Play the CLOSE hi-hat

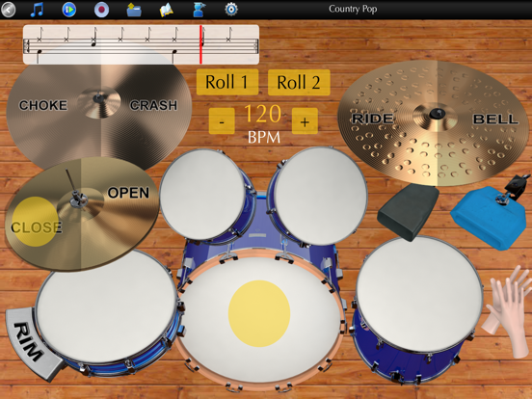[36, 226]
